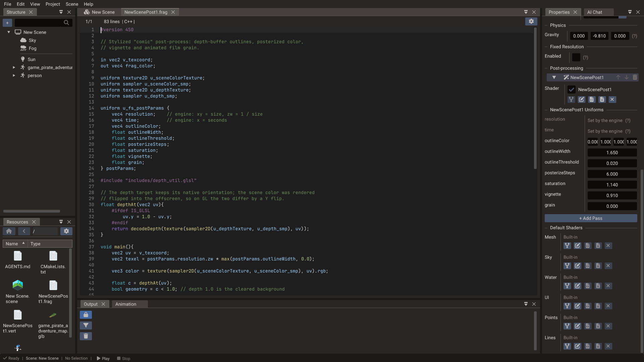The width and height of the screenshot is (644, 362).
Task: Open Resources settings gear
Action: [66, 231]
